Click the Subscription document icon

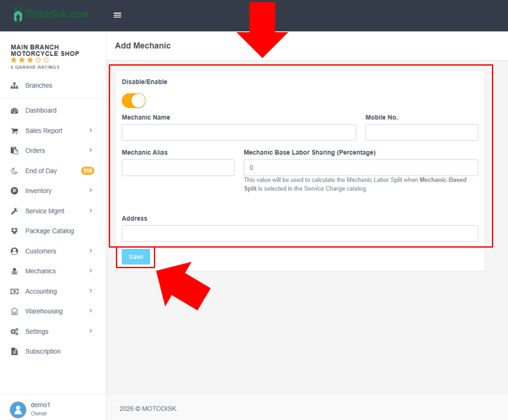(x=14, y=352)
